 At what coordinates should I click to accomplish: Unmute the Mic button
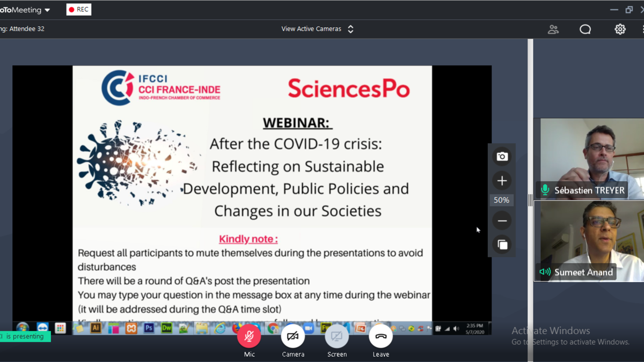(x=249, y=336)
